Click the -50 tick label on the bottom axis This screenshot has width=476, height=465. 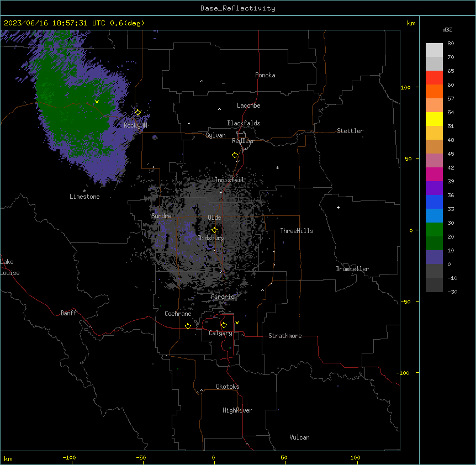[x=141, y=457]
